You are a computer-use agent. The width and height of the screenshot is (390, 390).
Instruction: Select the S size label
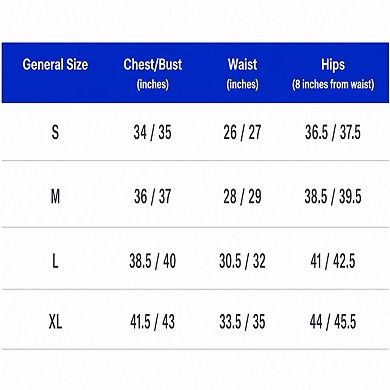[55, 132]
